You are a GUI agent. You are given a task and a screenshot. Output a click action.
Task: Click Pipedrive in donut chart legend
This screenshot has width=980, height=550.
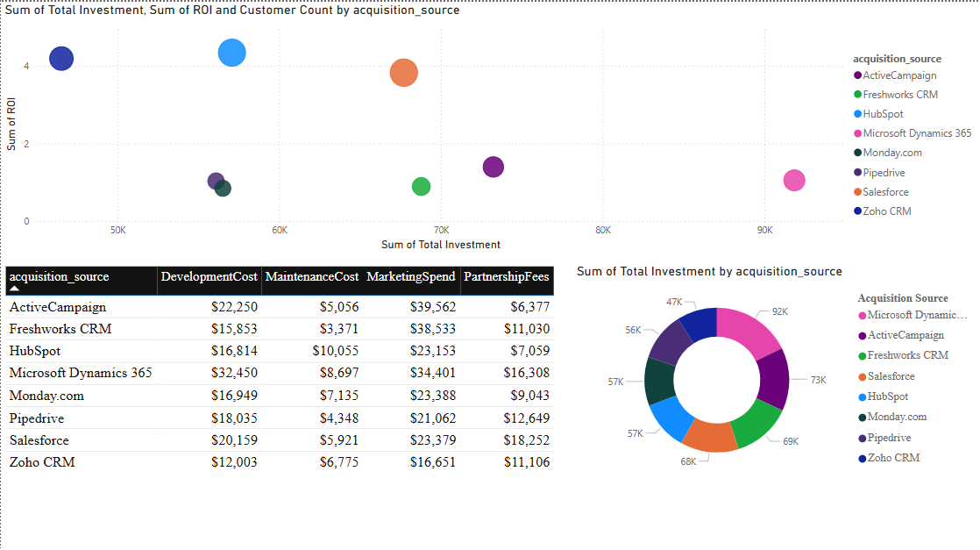884,438
